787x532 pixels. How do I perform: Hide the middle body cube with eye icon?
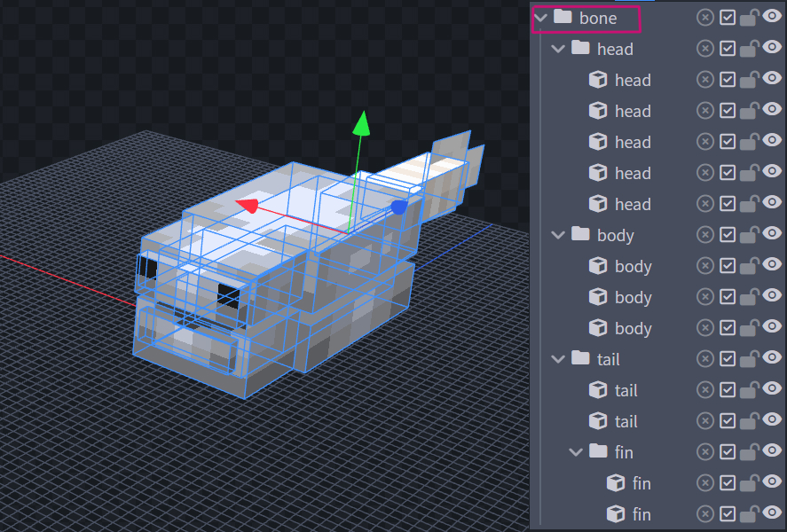[x=772, y=295]
